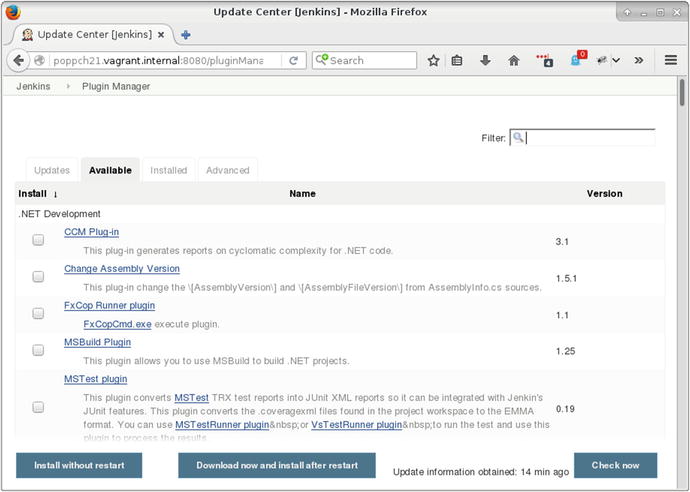Expand the breadcrumb arrow after Jenkins

[x=68, y=86]
